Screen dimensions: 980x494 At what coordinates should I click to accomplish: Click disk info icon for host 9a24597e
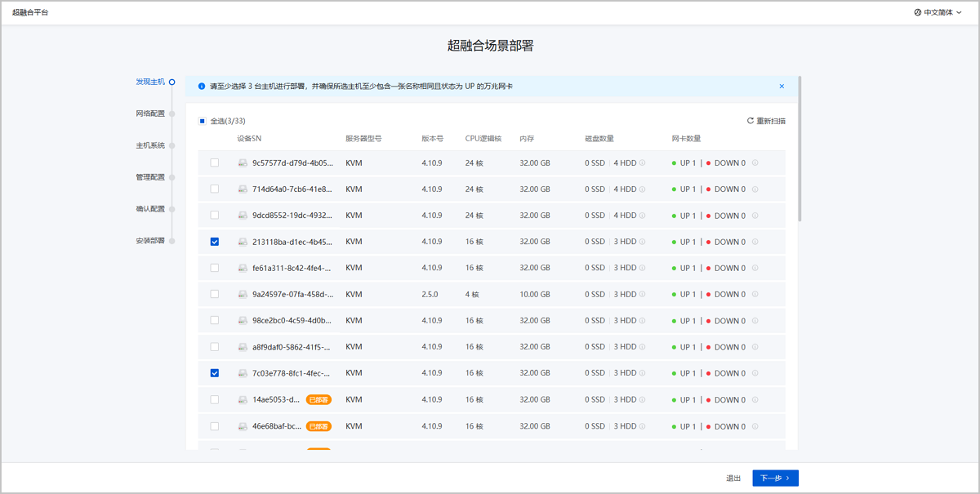(643, 295)
